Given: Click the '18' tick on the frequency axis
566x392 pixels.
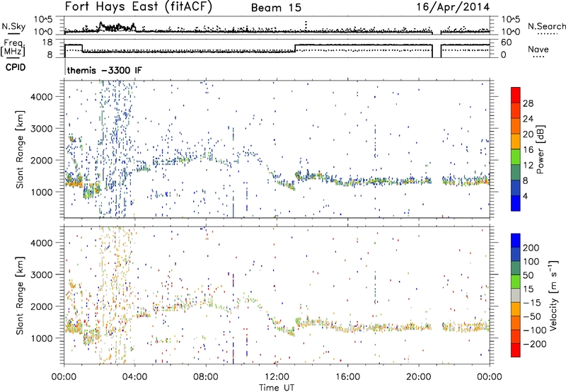Looking at the screenshot, I should [x=47, y=42].
